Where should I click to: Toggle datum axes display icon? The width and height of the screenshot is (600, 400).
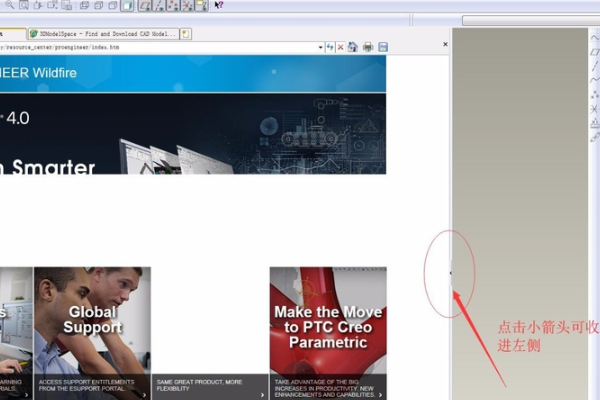159,6
